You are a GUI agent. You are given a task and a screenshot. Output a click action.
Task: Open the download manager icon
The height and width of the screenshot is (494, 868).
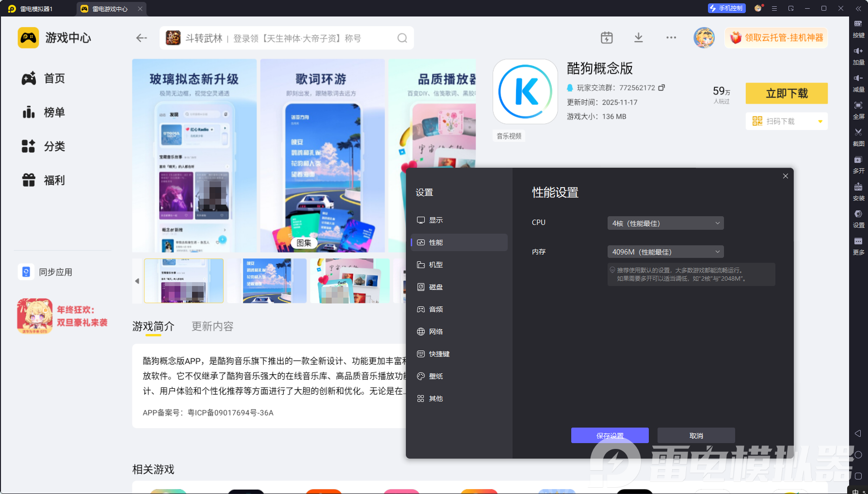tap(639, 38)
